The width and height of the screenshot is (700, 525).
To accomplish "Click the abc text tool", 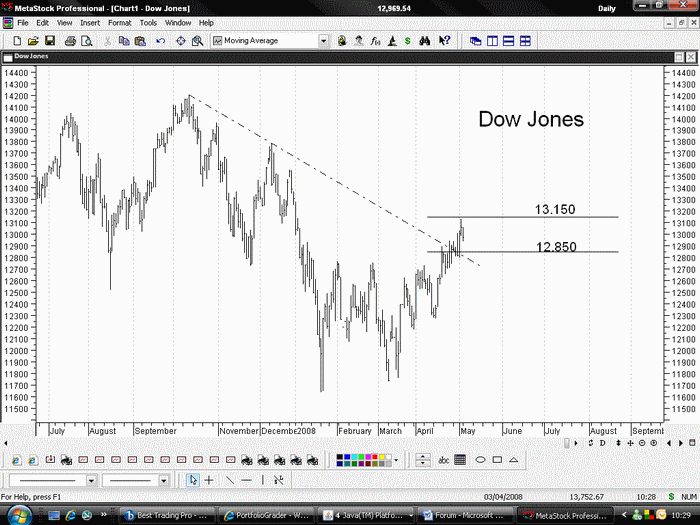I will [x=443, y=460].
